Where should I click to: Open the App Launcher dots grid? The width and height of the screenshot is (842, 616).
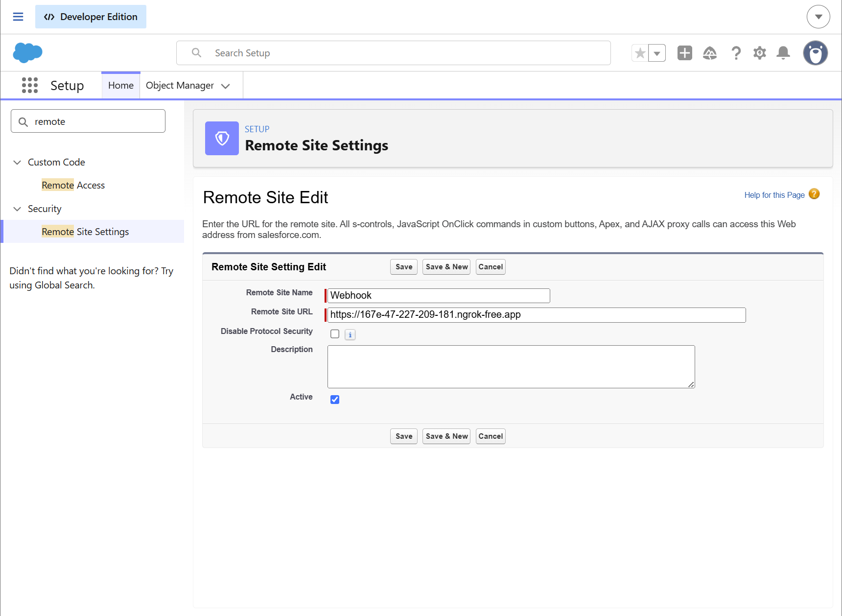tap(30, 85)
